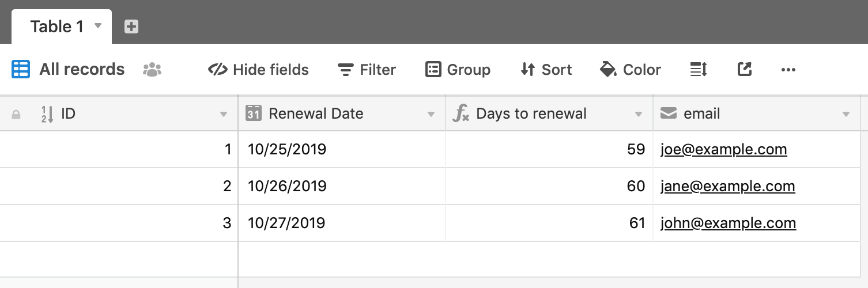
Task: Open the Sort options
Action: [x=546, y=70]
